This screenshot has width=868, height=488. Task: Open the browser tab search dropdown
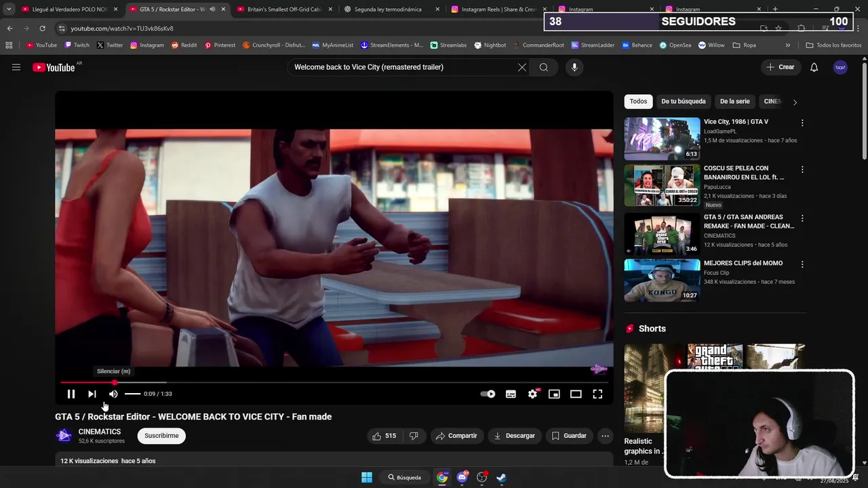pos(9,9)
